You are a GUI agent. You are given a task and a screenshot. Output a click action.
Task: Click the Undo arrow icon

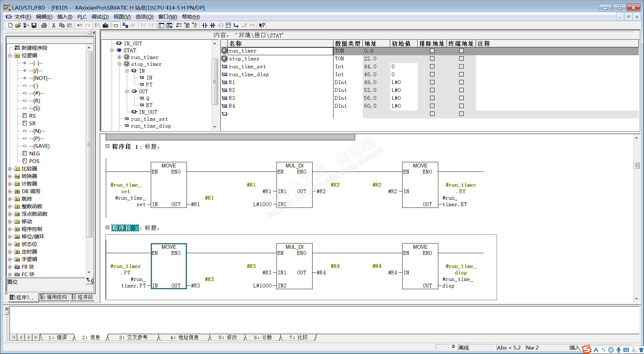tap(80, 25)
